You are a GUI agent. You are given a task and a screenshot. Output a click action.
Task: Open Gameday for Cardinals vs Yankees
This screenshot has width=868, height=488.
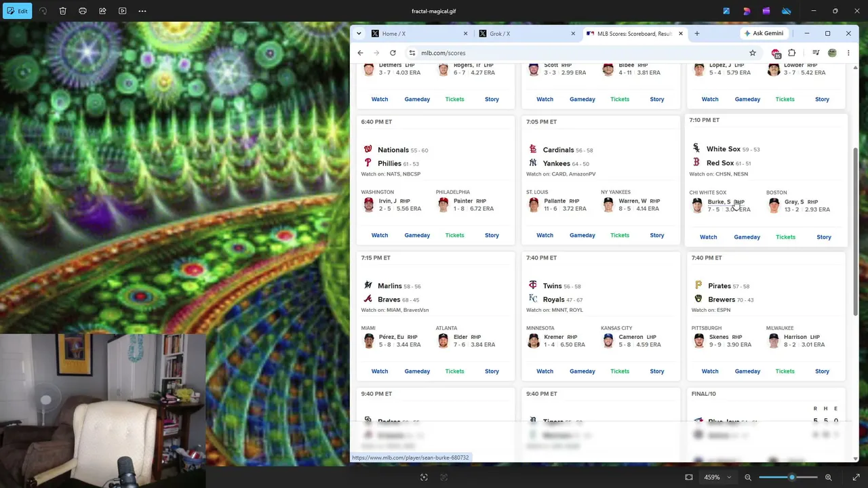(x=583, y=235)
